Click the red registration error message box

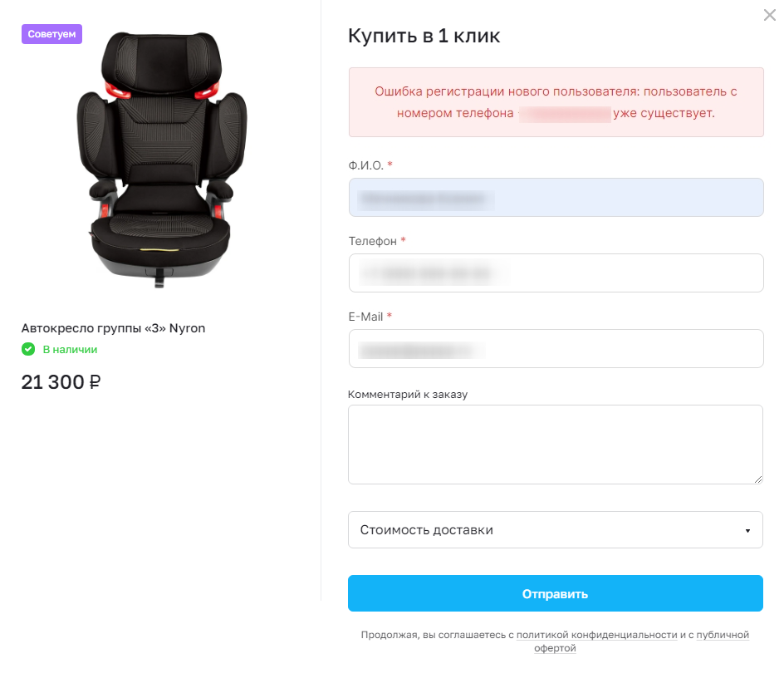pyautogui.click(x=556, y=102)
